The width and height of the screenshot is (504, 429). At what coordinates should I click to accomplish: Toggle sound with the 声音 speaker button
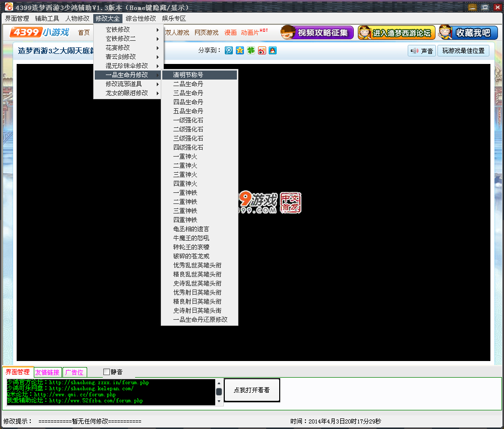click(x=422, y=51)
